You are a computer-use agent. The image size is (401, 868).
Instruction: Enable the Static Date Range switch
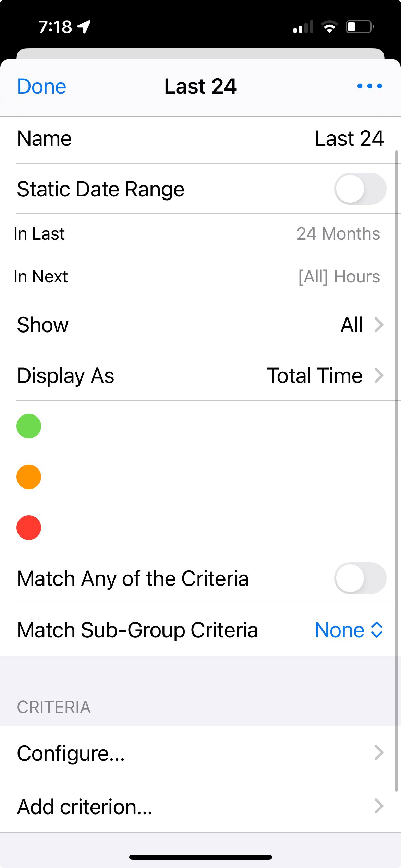pyautogui.click(x=360, y=189)
